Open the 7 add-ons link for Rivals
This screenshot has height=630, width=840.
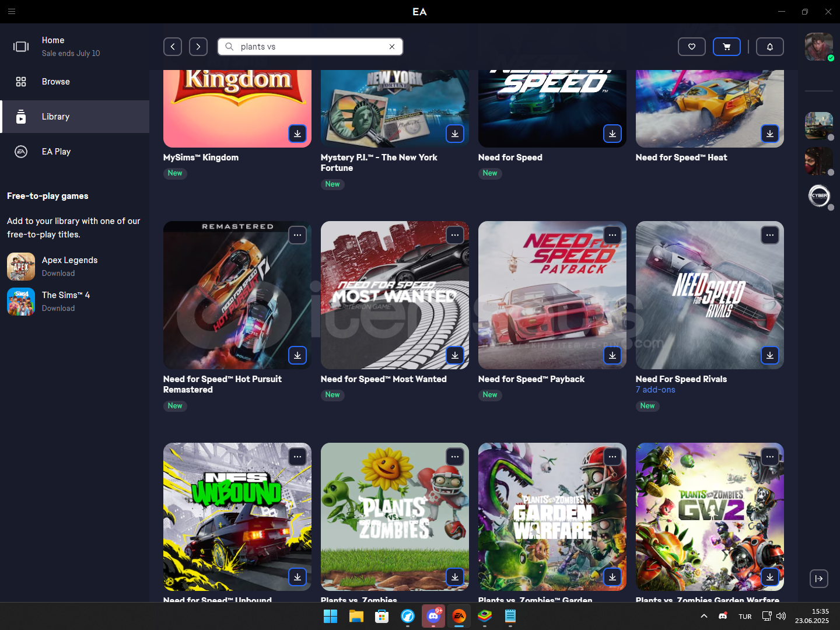[x=655, y=390]
